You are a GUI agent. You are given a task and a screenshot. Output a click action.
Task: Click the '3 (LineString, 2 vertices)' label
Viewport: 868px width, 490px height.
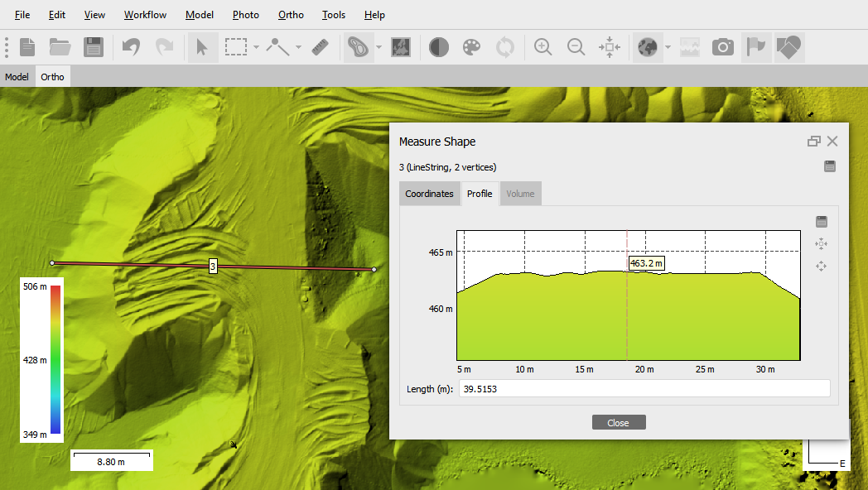pyautogui.click(x=448, y=167)
